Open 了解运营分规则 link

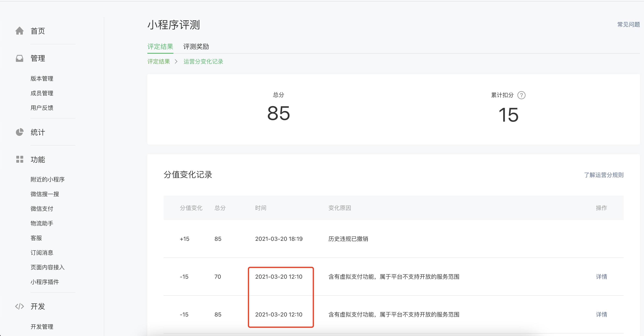(x=603, y=175)
